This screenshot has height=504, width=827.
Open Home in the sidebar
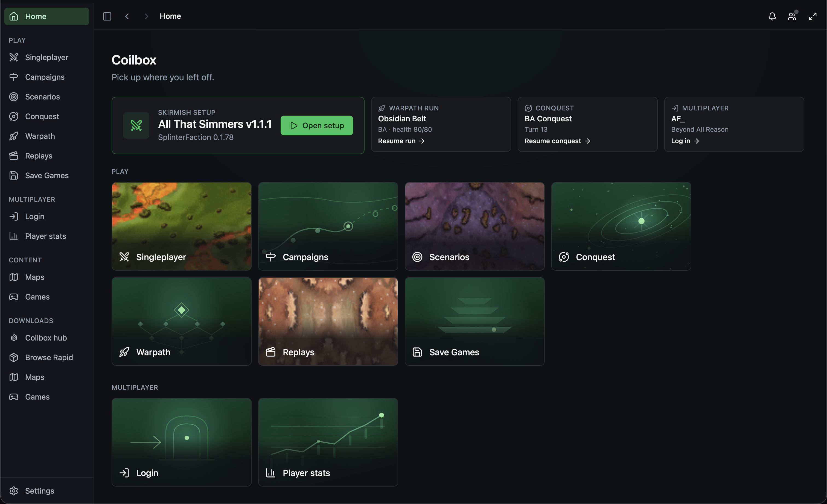point(47,16)
